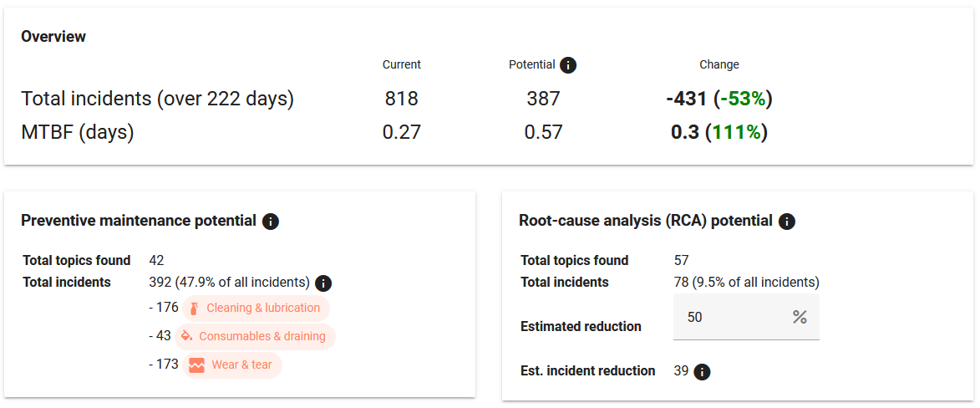Select the Wear & tear chip label

pos(241,365)
